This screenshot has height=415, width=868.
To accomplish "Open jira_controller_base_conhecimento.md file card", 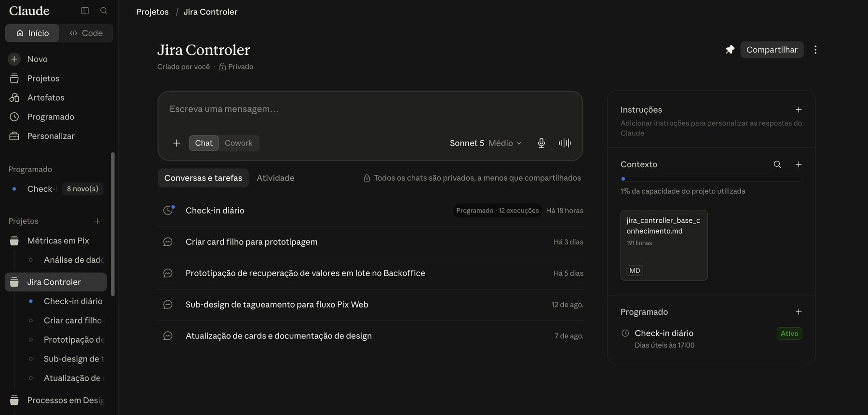I will (x=664, y=245).
